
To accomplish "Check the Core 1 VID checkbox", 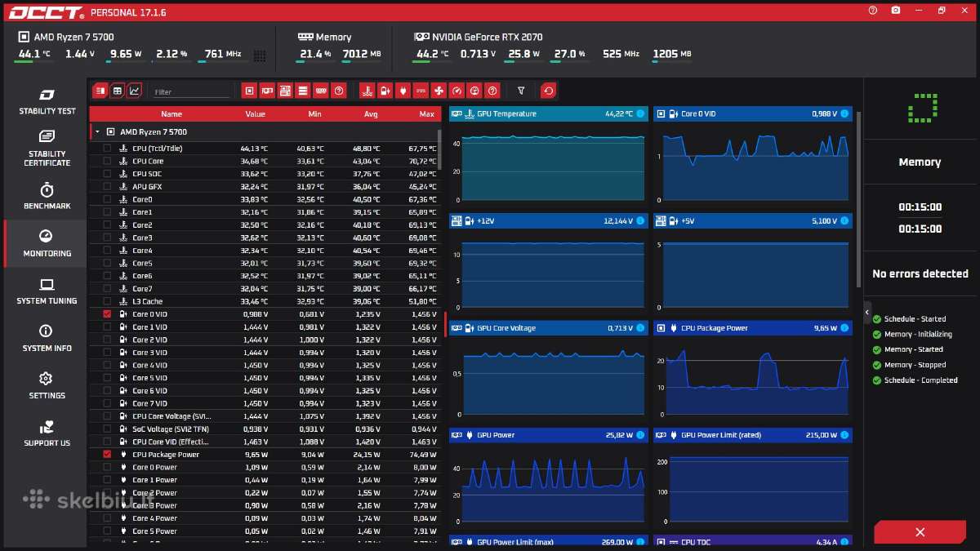I will (x=107, y=327).
